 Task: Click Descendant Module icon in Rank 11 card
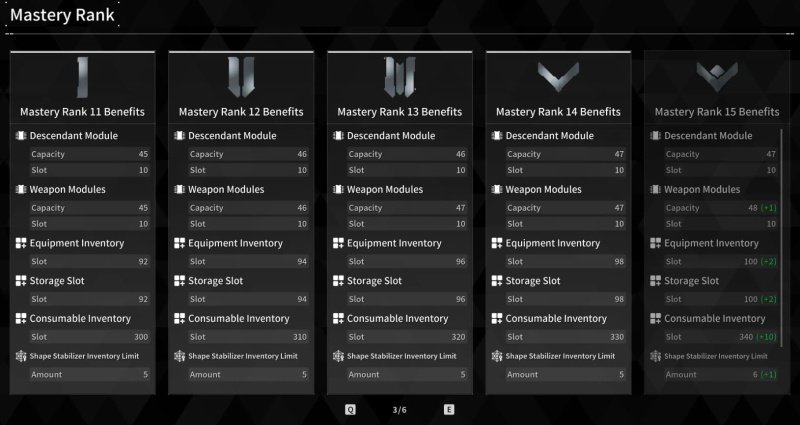21,136
